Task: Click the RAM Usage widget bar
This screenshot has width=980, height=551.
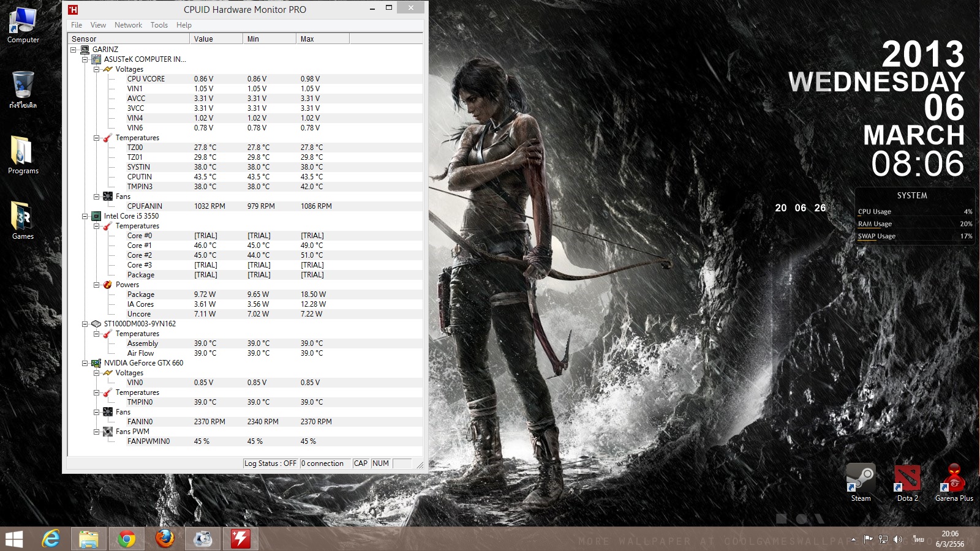Action: coord(915,224)
